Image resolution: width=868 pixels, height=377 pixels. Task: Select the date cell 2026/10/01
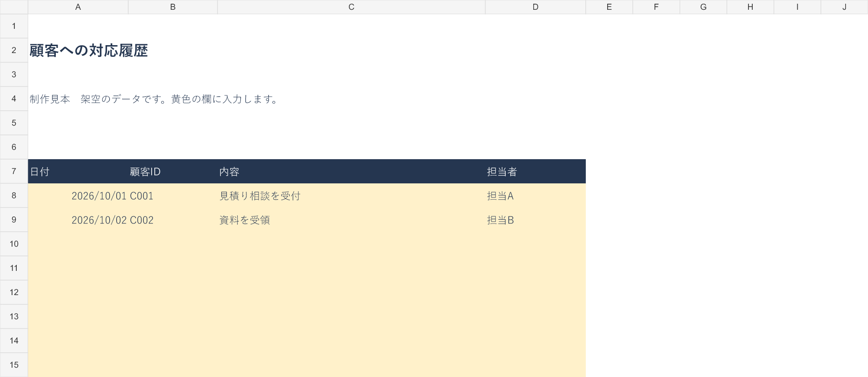78,195
